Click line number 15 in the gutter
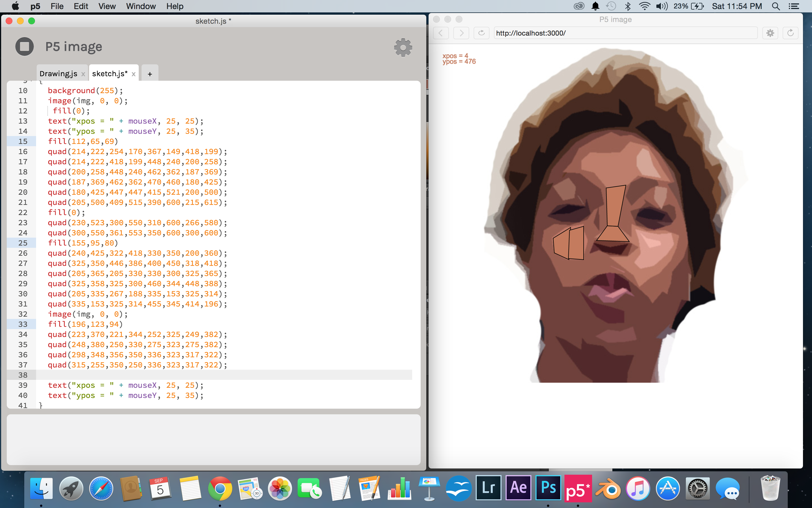This screenshot has width=812, height=508. (x=23, y=141)
